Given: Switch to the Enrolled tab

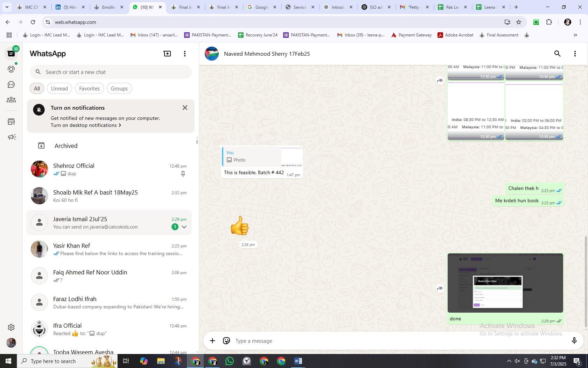Looking at the screenshot, I should click(x=108, y=7).
